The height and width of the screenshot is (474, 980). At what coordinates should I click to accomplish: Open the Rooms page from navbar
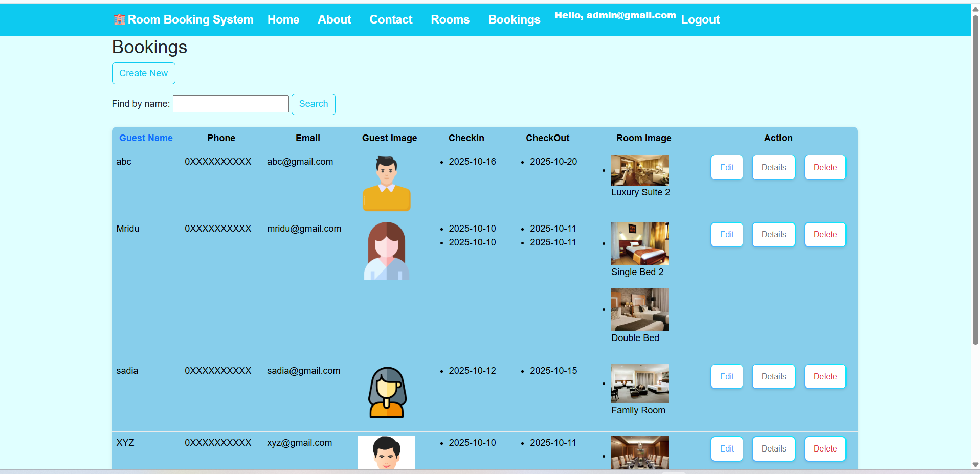[450, 20]
